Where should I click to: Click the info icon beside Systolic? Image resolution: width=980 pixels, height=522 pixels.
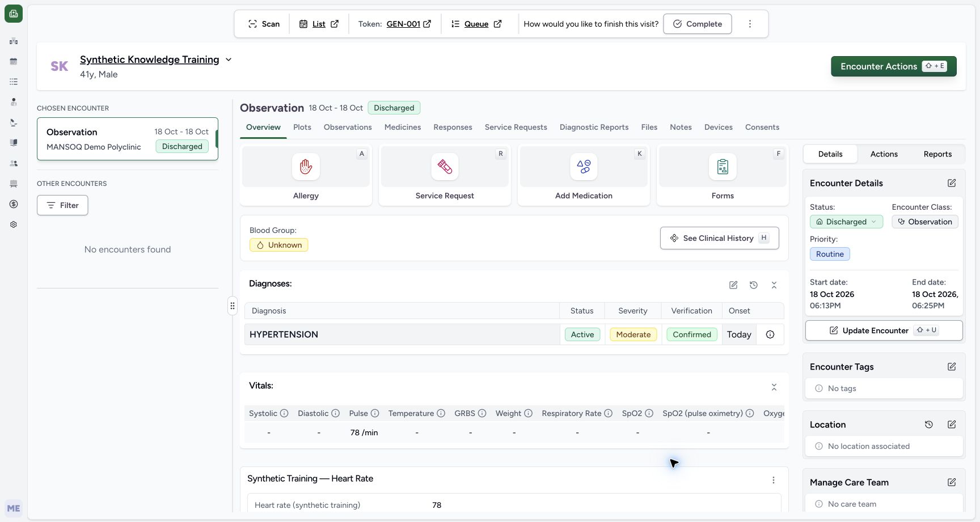284,413
